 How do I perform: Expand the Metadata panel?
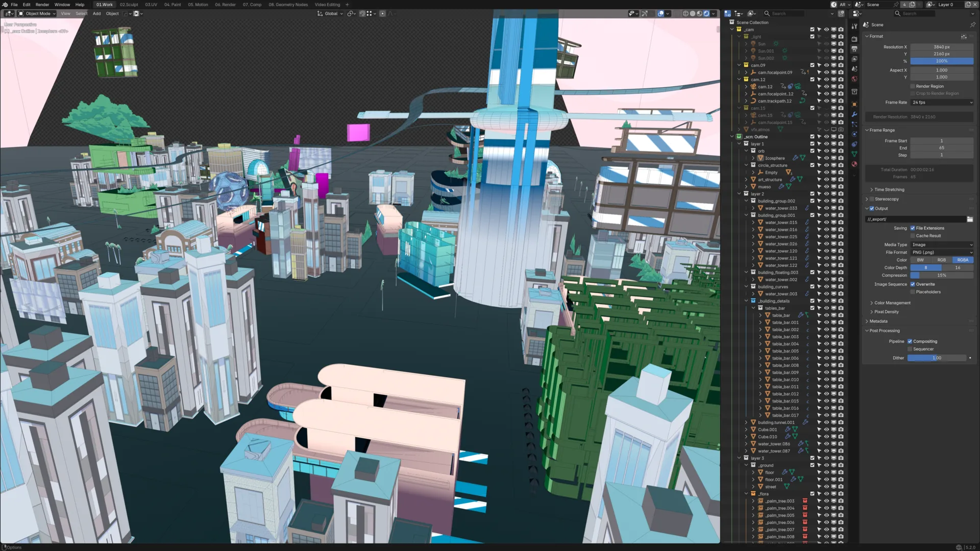(878, 321)
